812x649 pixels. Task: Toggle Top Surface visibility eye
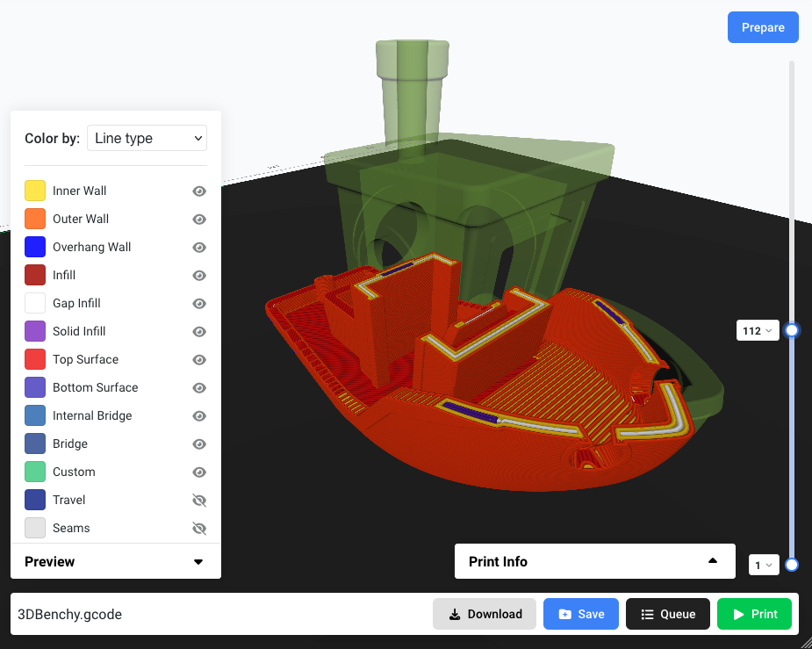pos(199,359)
